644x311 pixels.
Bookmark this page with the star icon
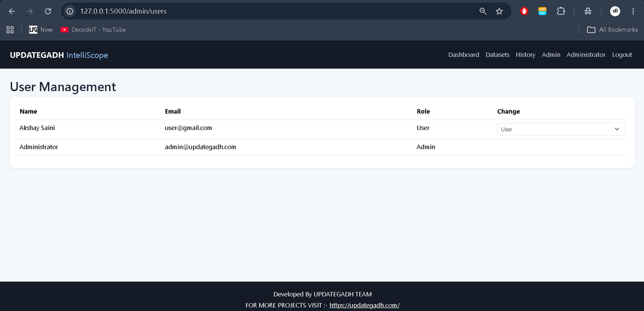499,11
